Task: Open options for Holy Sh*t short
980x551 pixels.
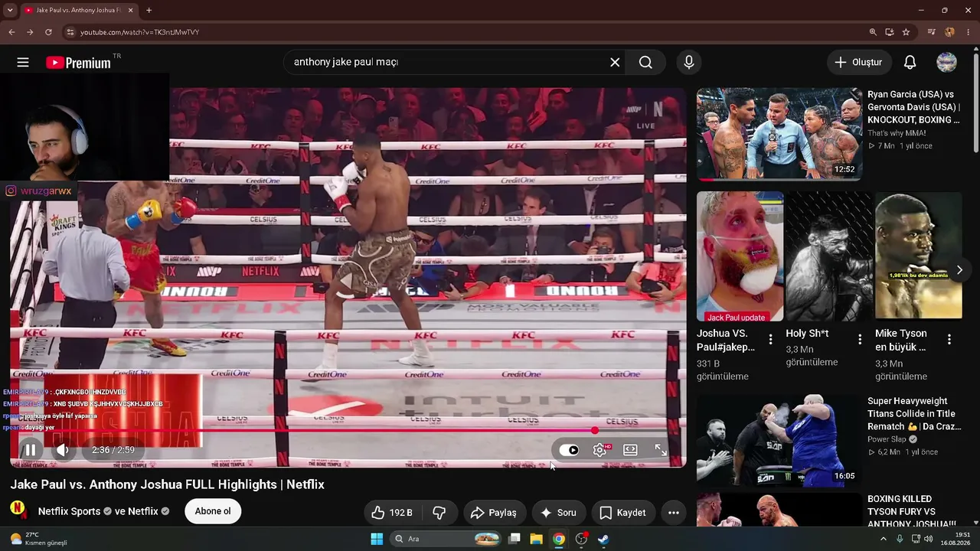Action: (x=860, y=339)
